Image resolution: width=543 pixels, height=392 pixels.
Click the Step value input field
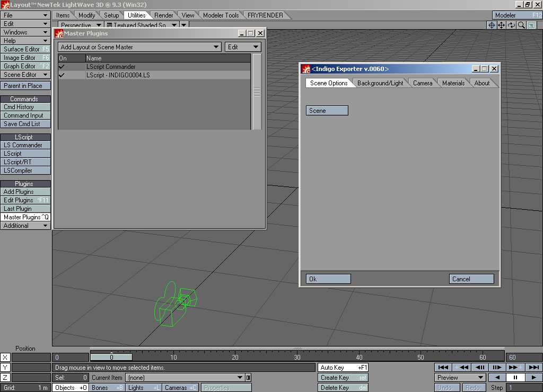pyautogui.click(x=523, y=388)
